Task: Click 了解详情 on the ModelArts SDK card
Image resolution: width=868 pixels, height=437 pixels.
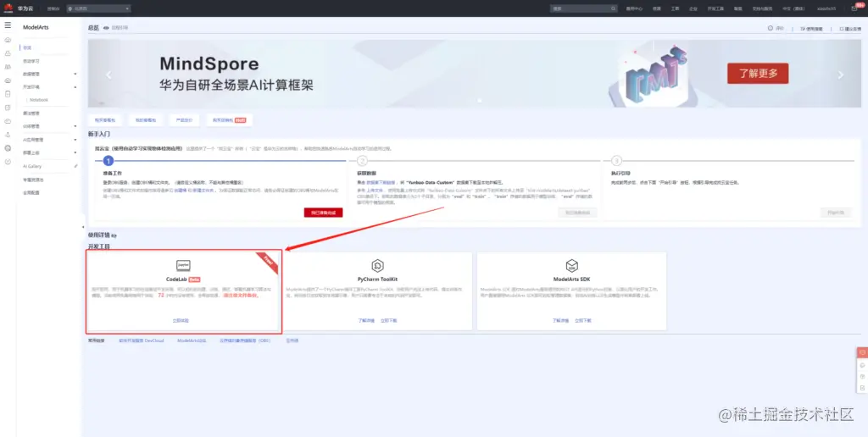Action: [561, 321]
